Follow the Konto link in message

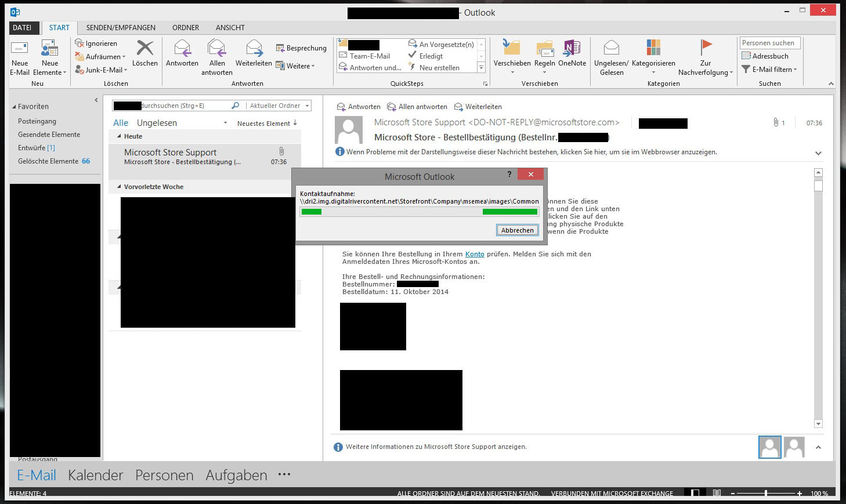tap(475, 254)
